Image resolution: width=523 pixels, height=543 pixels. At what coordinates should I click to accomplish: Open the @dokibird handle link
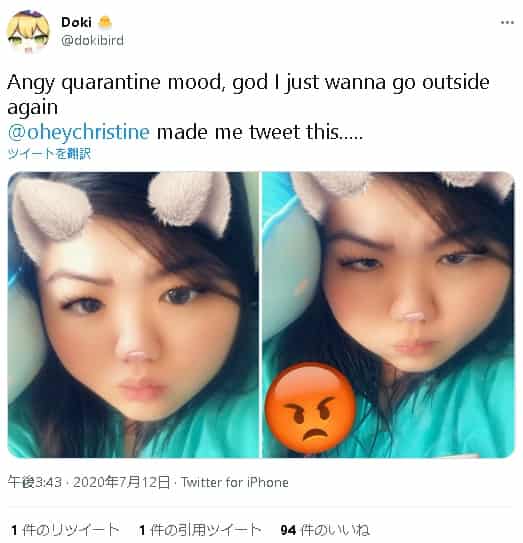click(x=92, y=41)
